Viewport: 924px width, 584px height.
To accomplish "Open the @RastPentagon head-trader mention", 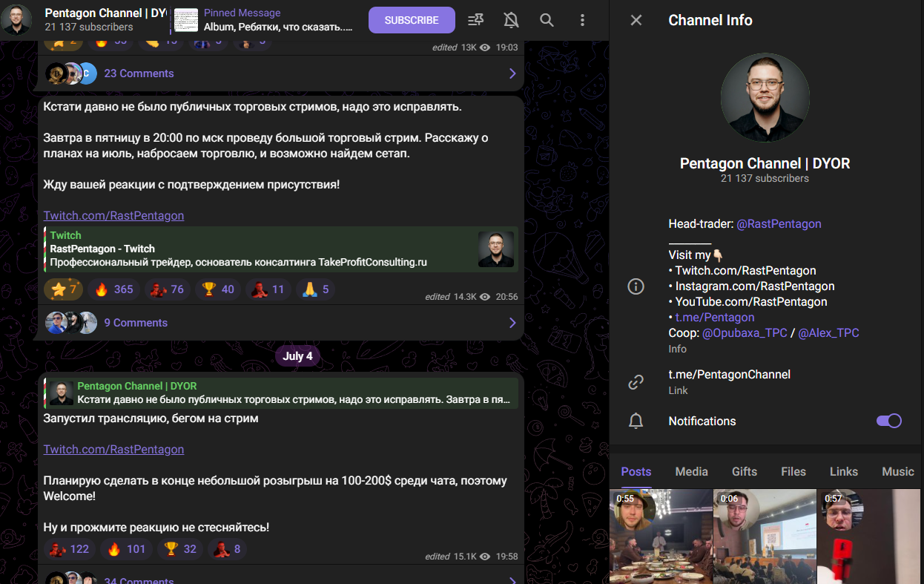I will [779, 223].
